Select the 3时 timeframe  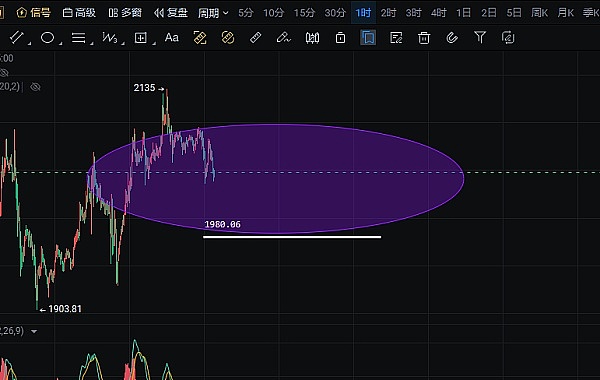coord(414,13)
